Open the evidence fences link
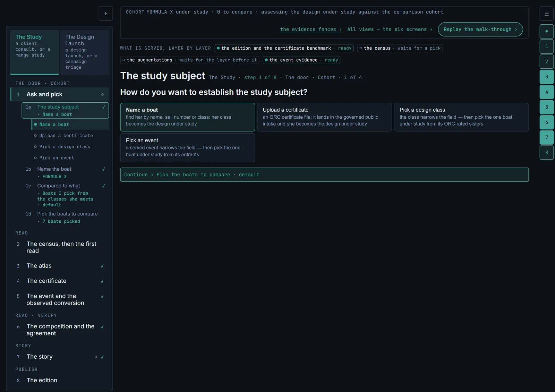This screenshot has width=555, height=392. pyautogui.click(x=311, y=29)
